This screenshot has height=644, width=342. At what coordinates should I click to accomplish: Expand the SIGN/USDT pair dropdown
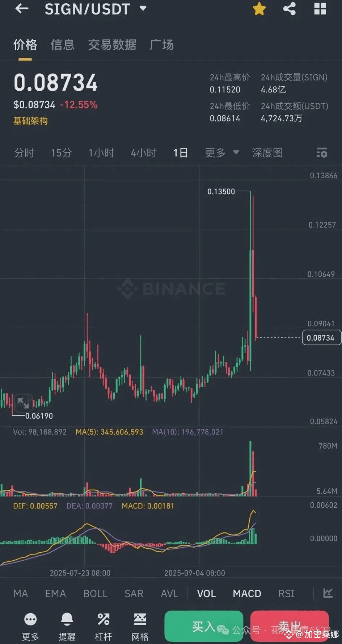point(143,8)
